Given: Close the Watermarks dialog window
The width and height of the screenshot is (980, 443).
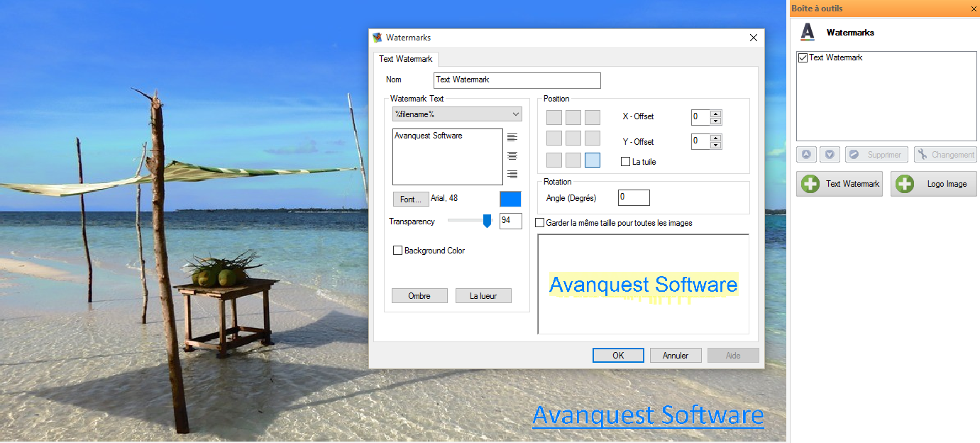Looking at the screenshot, I should click(754, 38).
